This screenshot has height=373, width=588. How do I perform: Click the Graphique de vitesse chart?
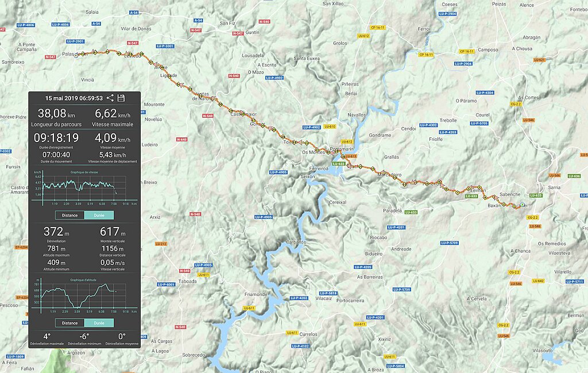(x=84, y=187)
